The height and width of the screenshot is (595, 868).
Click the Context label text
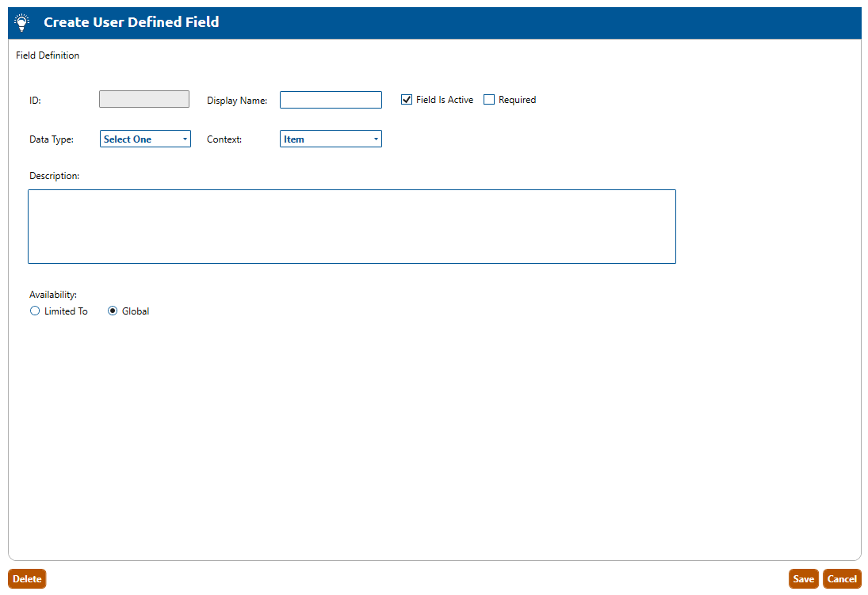pos(224,139)
